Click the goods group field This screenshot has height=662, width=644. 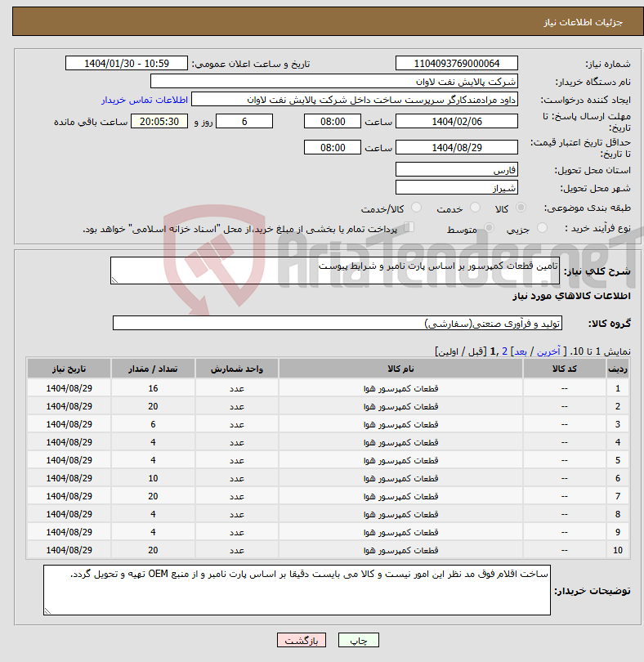pos(338,323)
